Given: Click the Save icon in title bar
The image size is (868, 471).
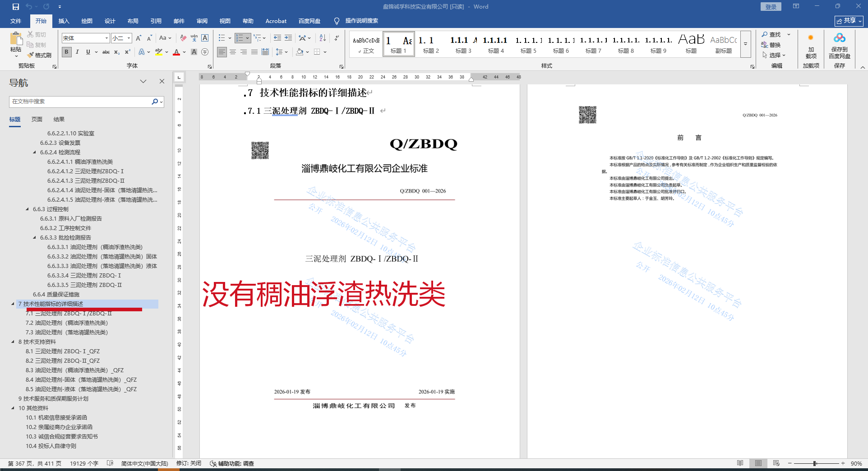Looking at the screenshot, I should 16,7.
